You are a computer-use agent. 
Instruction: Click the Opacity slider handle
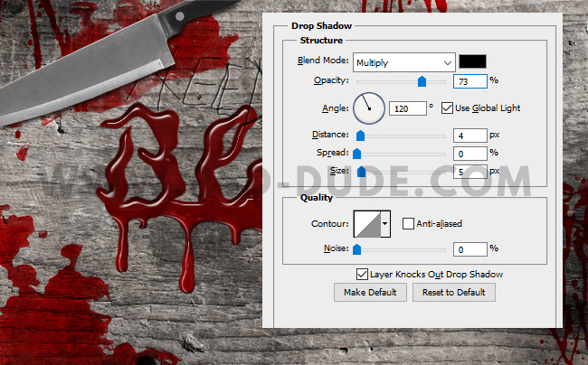[422, 81]
